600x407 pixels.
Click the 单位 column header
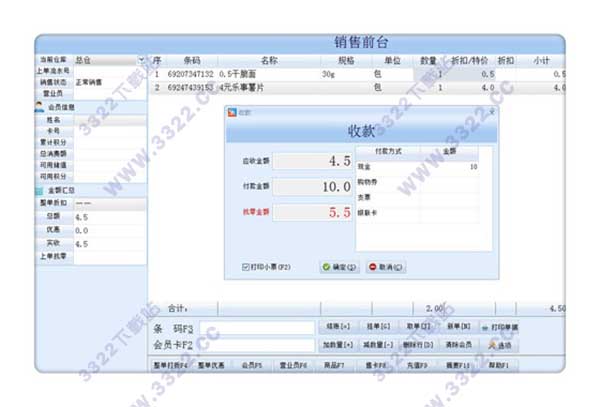tap(392, 60)
